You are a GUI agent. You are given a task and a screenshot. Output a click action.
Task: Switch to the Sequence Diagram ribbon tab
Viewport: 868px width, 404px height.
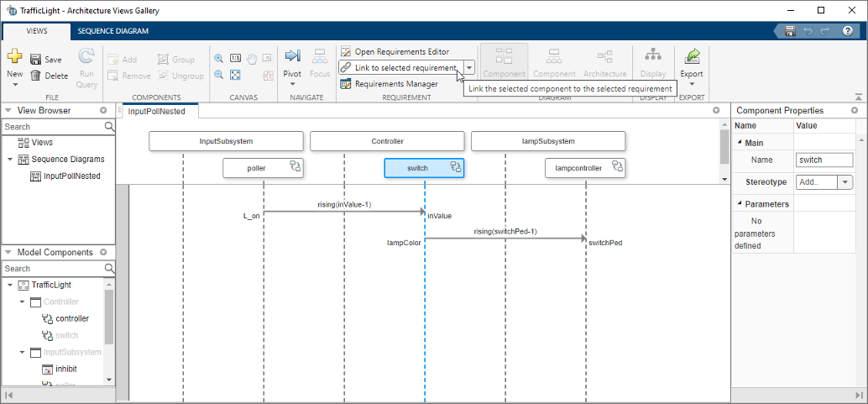pyautogui.click(x=113, y=31)
